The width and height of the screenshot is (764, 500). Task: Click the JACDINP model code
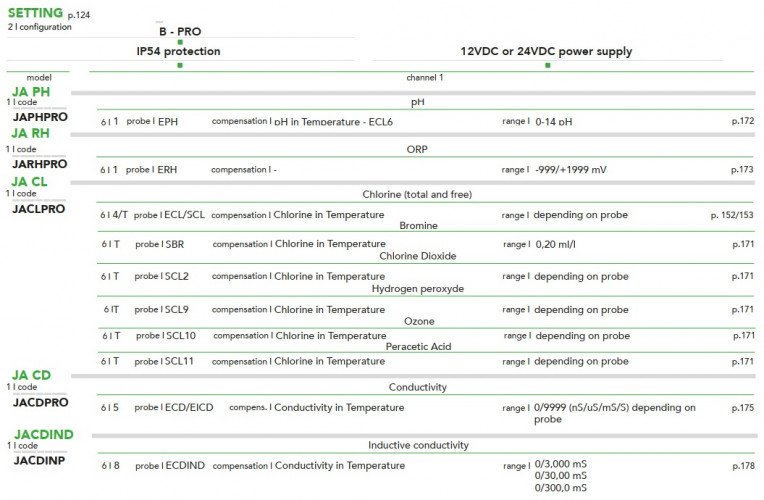(x=39, y=461)
